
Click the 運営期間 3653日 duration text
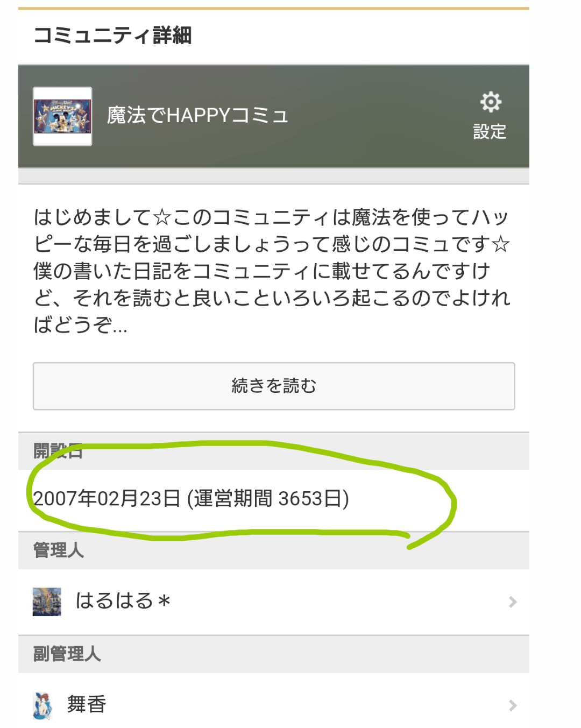[x=268, y=499]
